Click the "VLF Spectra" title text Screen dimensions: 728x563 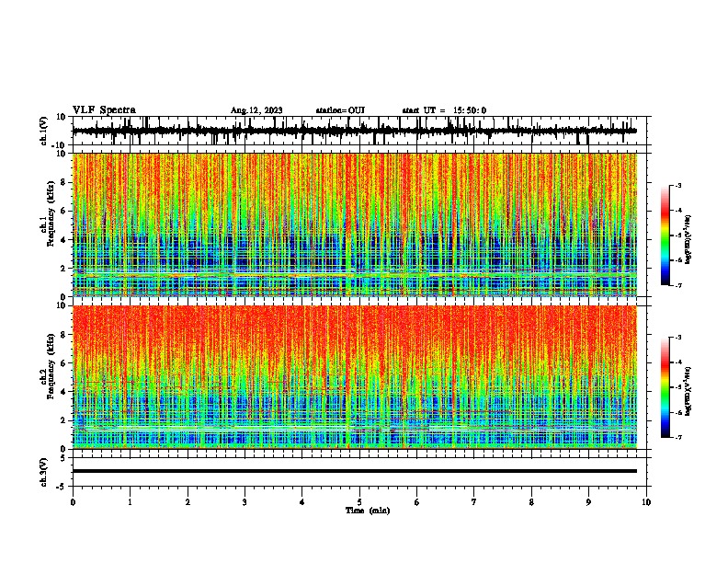point(104,110)
